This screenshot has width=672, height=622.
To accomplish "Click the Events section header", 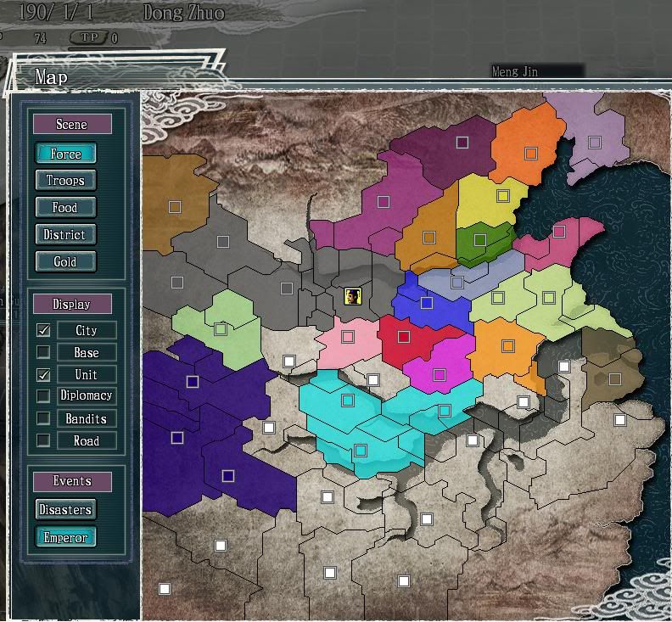I will click(72, 481).
